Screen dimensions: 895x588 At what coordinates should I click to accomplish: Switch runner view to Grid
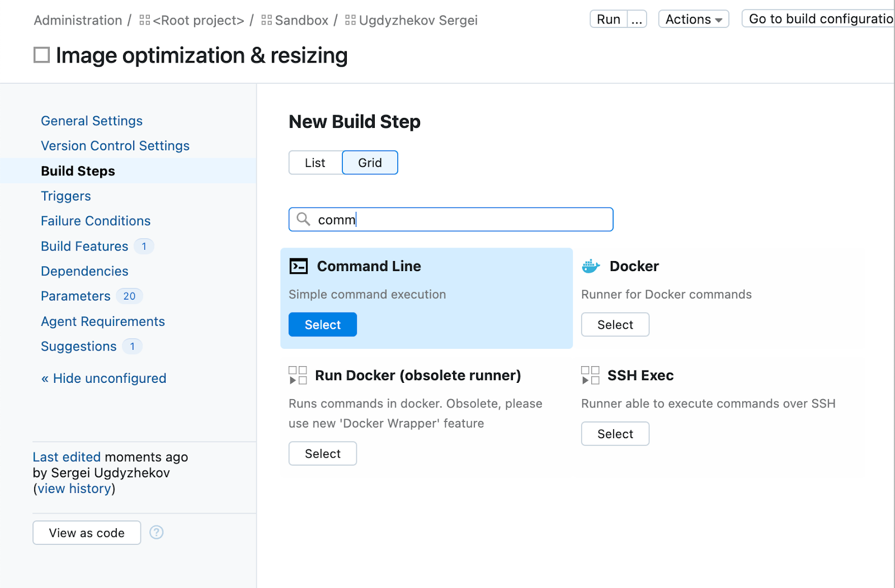tap(370, 163)
